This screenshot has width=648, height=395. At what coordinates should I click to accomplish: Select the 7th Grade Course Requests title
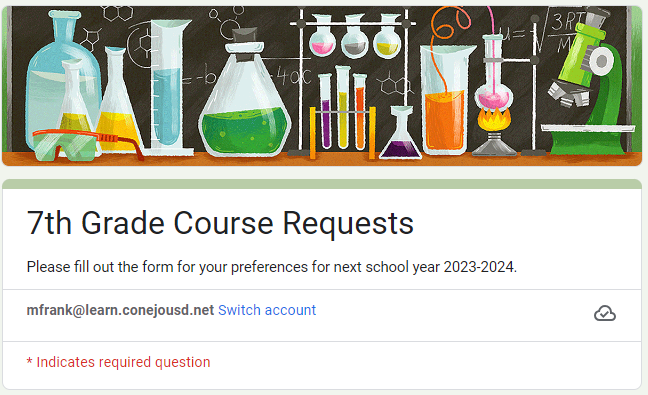pyautogui.click(x=220, y=224)
